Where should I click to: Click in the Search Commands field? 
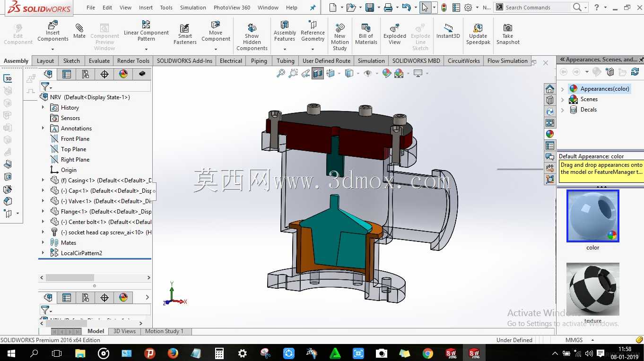[x=537, y=8]
